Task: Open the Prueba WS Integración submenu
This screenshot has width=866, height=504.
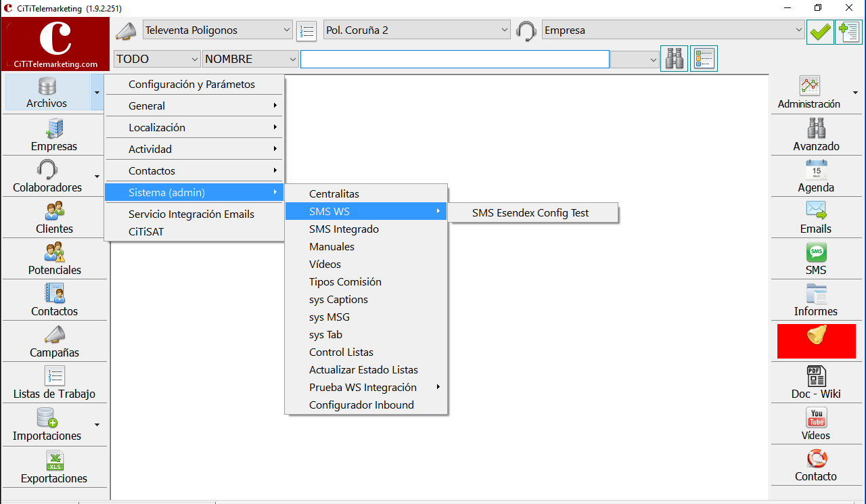Action: click(367, 387)
